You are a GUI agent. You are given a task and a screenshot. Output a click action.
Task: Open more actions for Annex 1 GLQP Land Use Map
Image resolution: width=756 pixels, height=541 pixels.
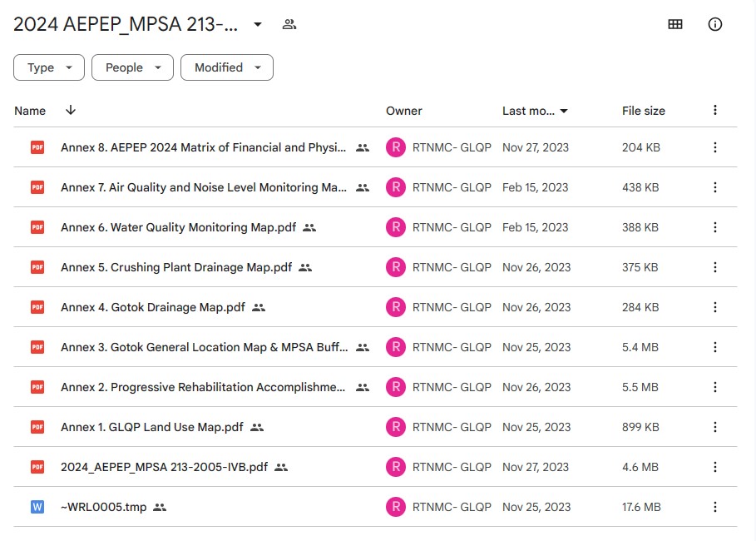[x=714, y=427]
